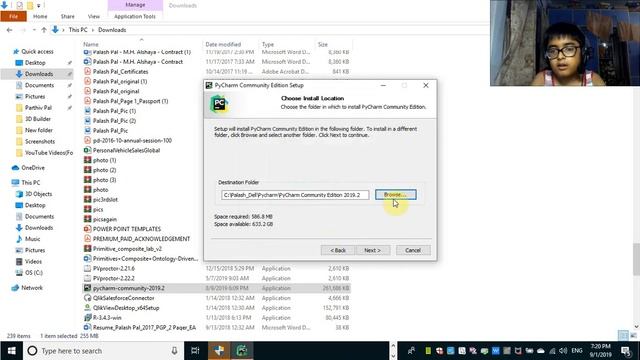Open the Home ribbon tab
The image size is (640, 360).
tap(40, 16)
